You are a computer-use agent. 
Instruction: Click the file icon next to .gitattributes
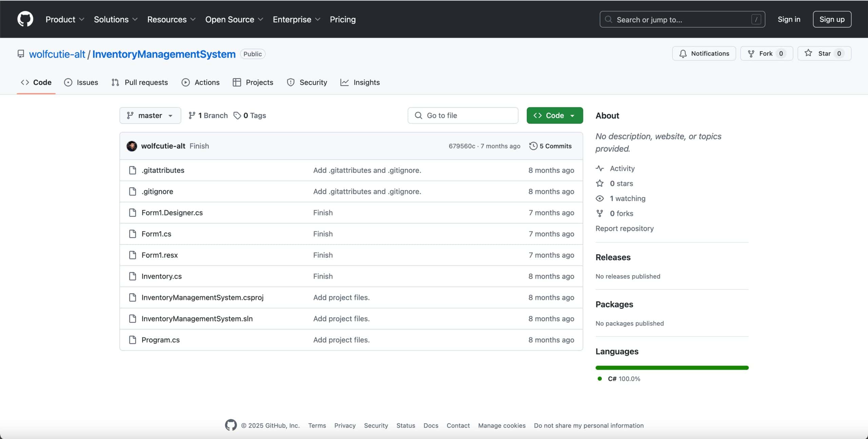pyautogui.click(x=133, y=170)
